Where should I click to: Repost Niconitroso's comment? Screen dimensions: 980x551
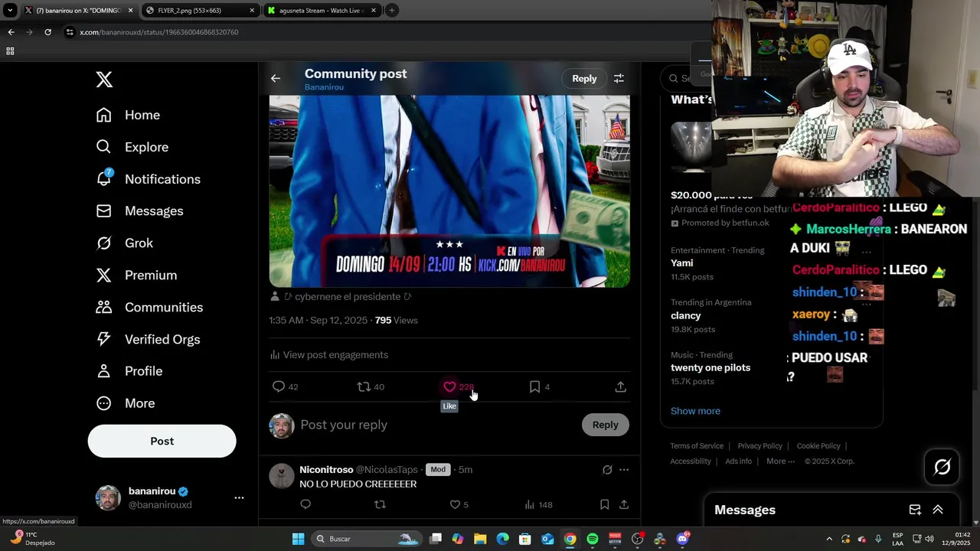click(380, 504)
